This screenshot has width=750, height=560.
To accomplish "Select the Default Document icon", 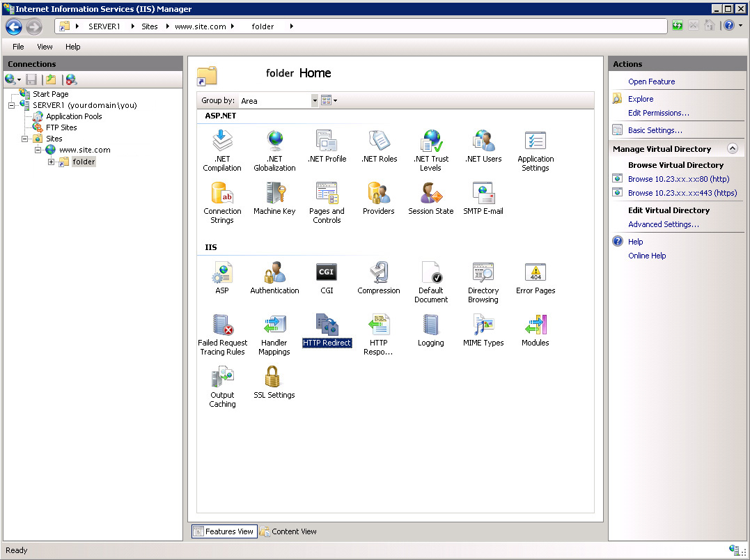I will pos(431,282).
